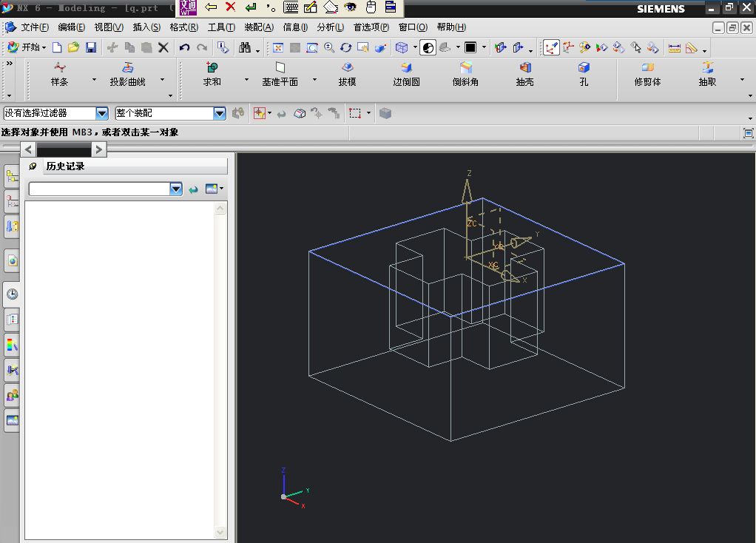Screen dimensions: 756x543
Task: Click the right tab scroll arrow
Action: point(99,149)
